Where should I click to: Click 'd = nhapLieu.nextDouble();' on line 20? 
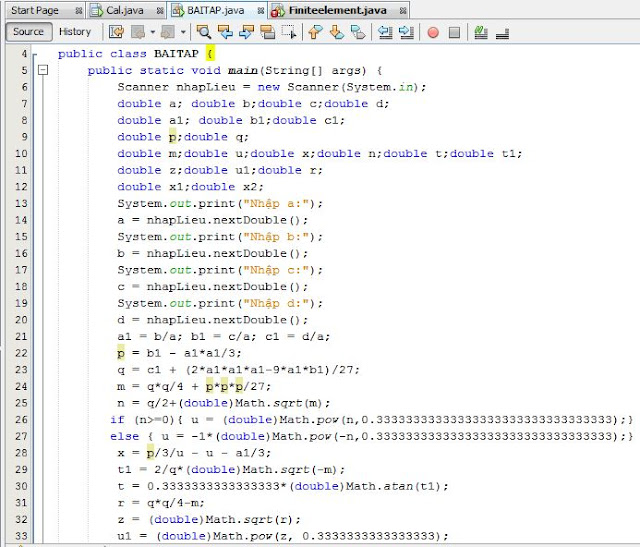(213, 320)
